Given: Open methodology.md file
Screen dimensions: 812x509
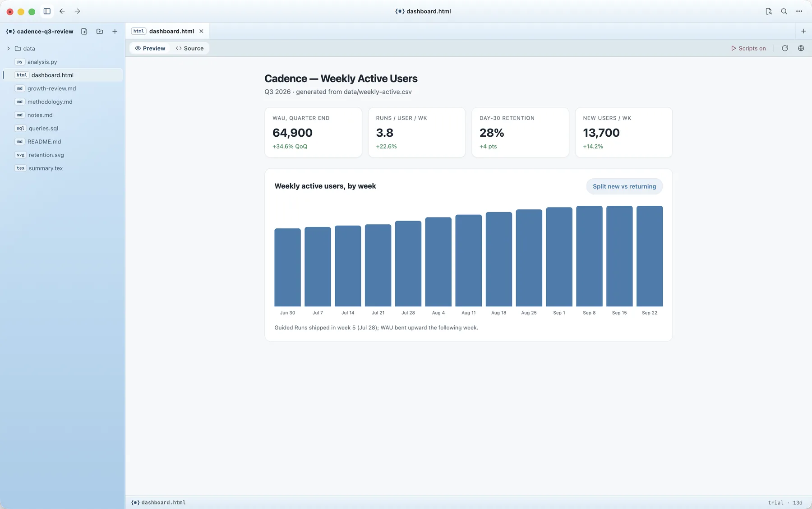Looking at the screenshot, I should (x=63, y=102).
